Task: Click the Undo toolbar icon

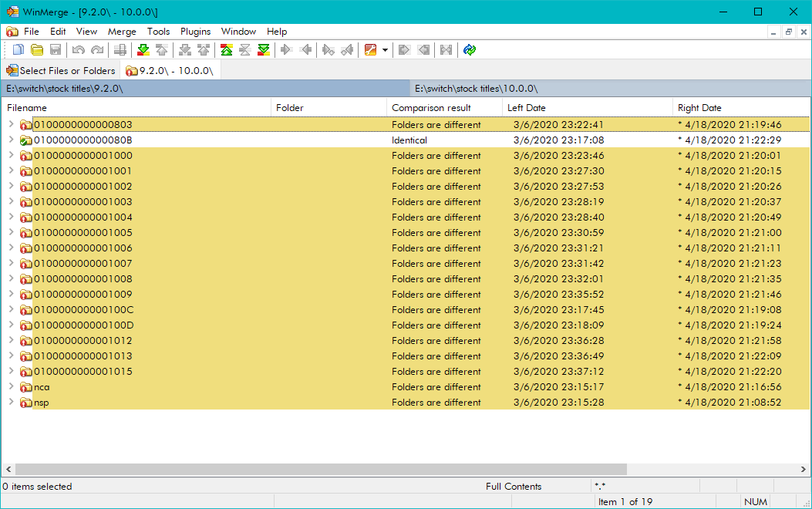Action: click(x=78, y=49)
